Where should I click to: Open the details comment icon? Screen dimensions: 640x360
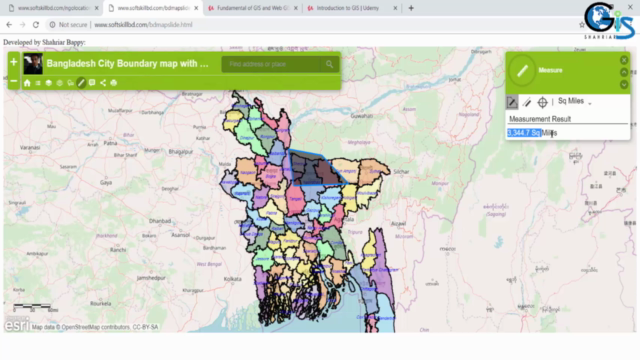(x=92, y=83)
